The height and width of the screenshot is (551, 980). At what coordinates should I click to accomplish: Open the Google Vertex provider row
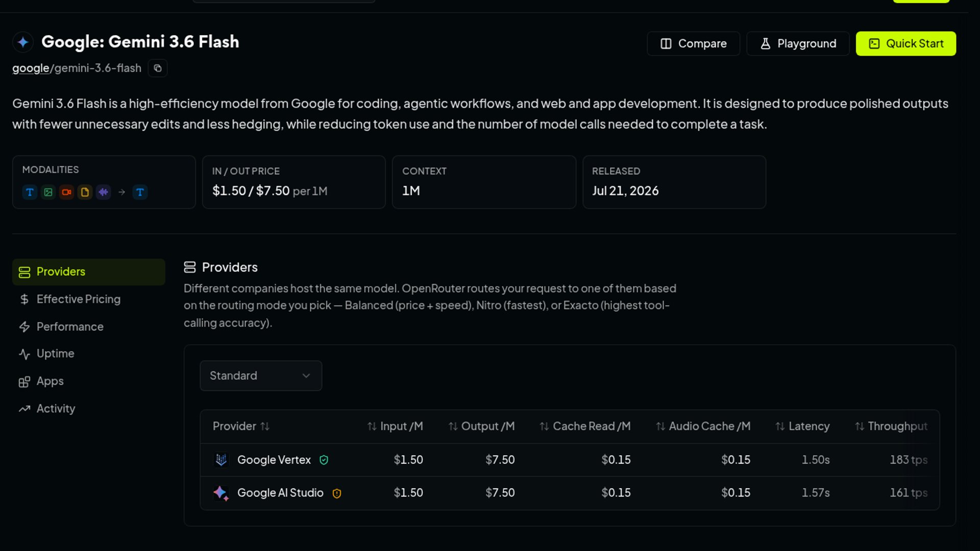pyautogui.click(x=570, y=460)
